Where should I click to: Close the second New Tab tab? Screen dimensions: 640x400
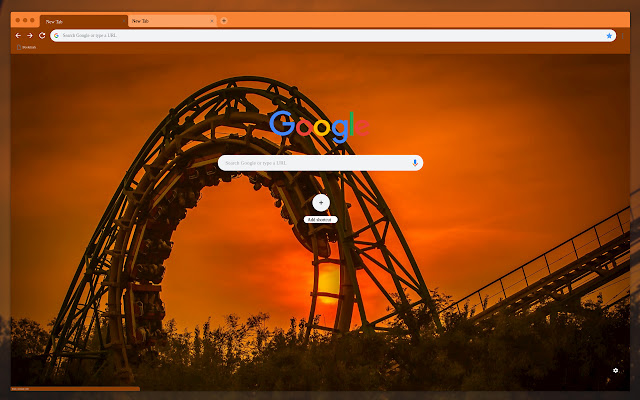[x=212, y=21]
